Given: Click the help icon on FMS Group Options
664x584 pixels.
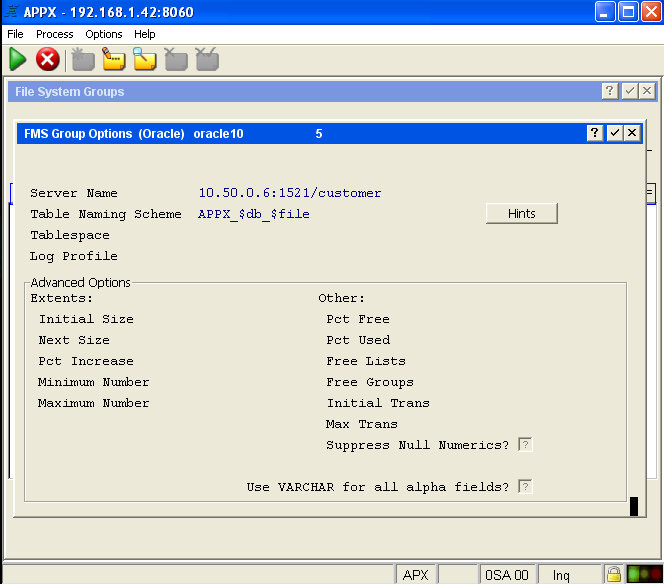Looking at the screenshot, I should pos(595,133).
